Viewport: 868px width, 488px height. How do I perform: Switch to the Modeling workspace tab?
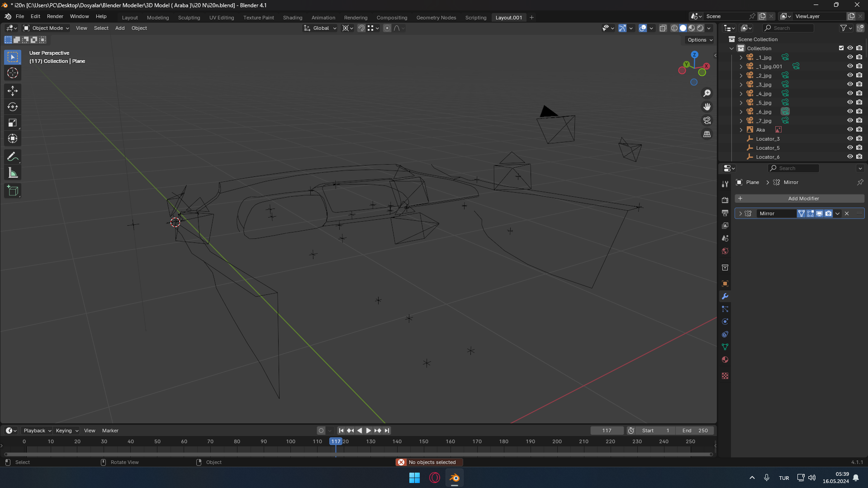158,18
